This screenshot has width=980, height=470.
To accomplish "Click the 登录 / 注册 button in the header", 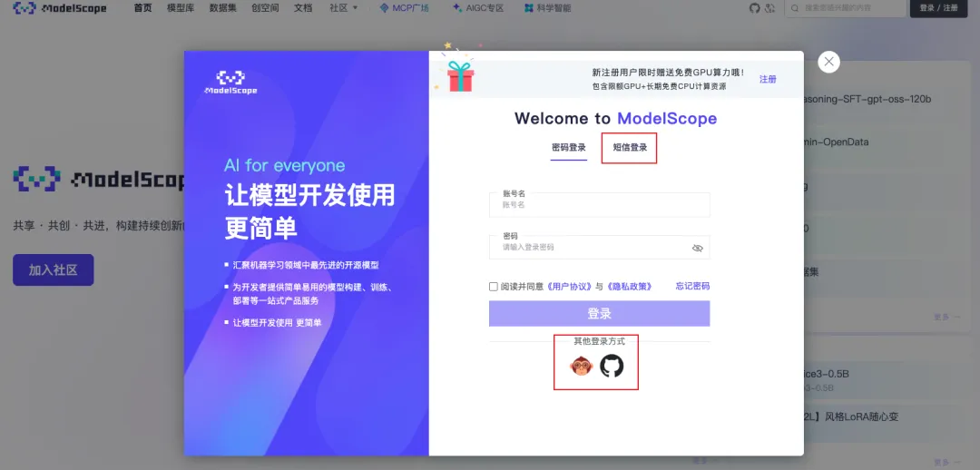I will [x=939, y=8].
